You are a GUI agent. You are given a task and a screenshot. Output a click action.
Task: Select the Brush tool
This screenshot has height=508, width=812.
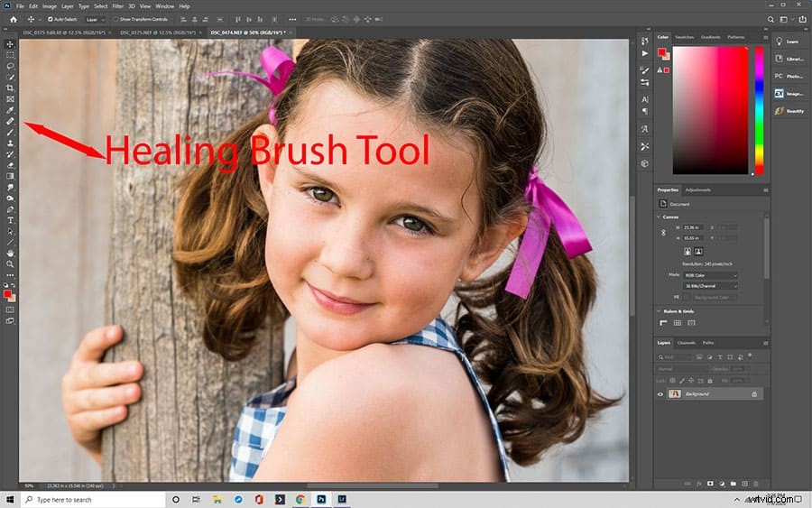[10, 132]
